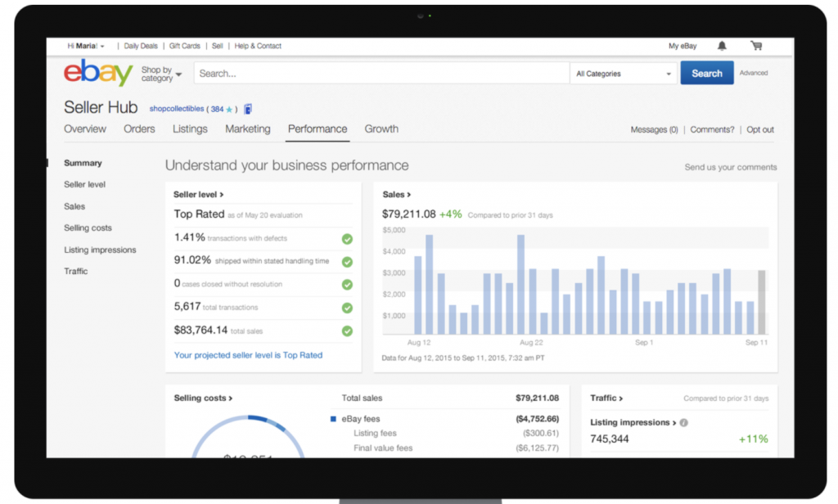The height and width of the screenshot is (504, 838).
Task: Open the All Categories dropdown
Action: coord(623,74)
